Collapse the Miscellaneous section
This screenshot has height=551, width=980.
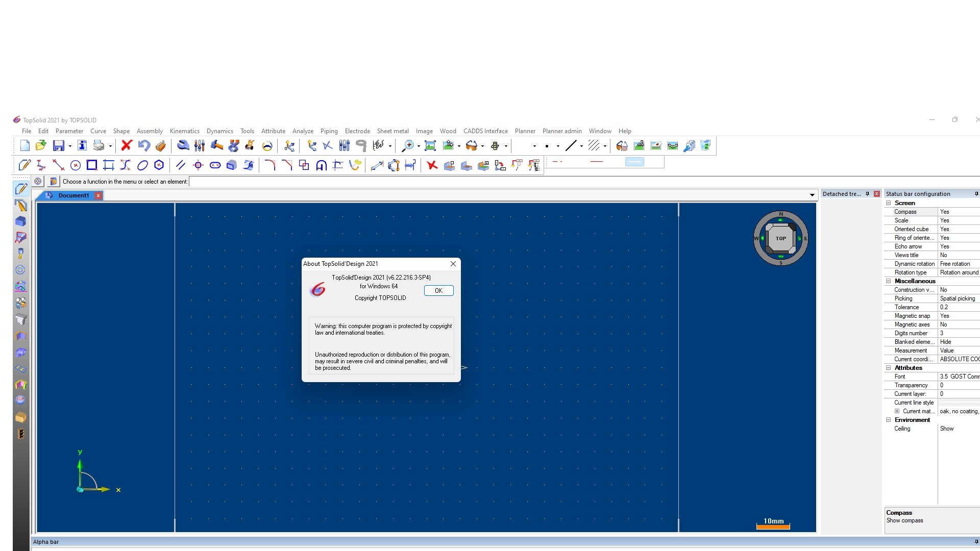[888, 281]
